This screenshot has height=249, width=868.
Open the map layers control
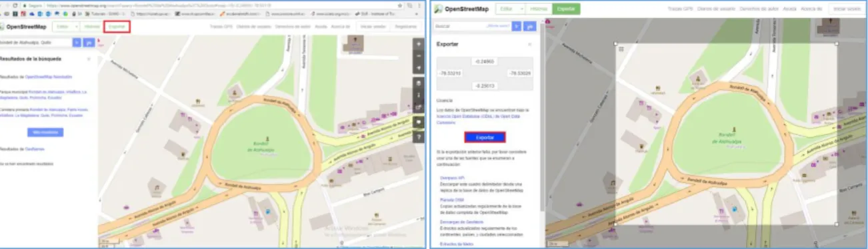click(x=419, y=83)
